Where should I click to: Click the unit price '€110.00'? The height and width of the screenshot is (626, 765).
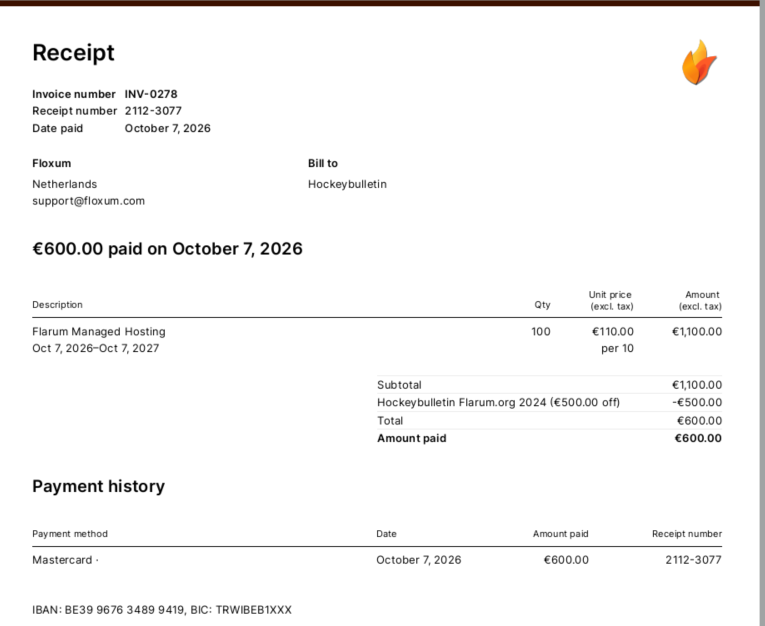(x=613, y=331)
